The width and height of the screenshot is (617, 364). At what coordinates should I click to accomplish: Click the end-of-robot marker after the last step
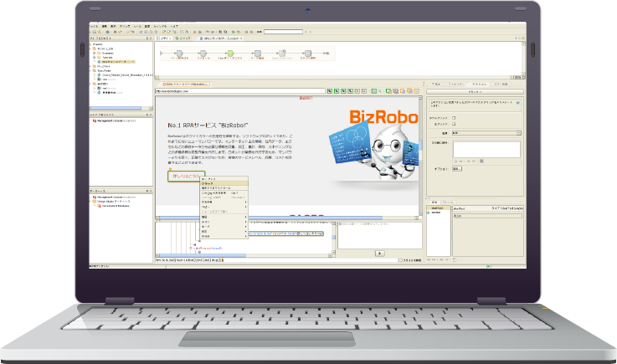tap(327, 53)
